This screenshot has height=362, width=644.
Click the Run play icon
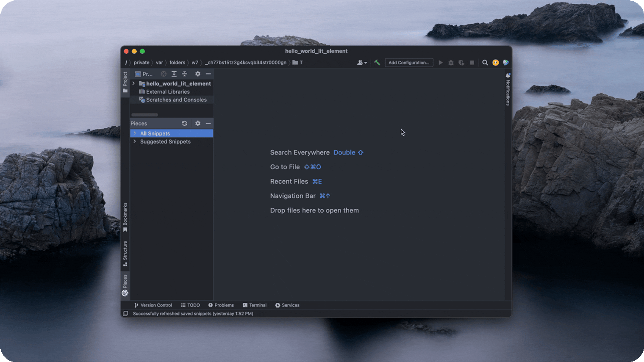pyautogui.click(x=441, y=63)
